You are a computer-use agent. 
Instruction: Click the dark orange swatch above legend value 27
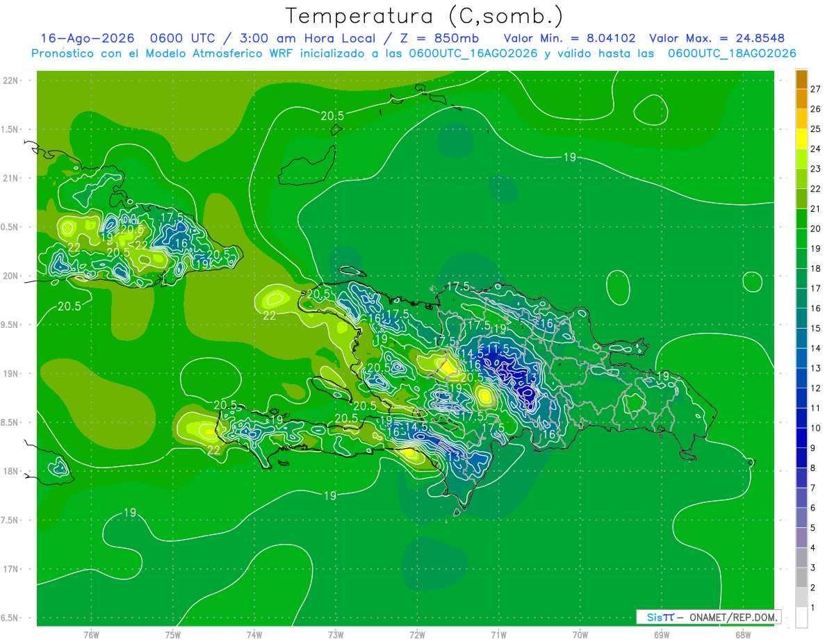click(801, 79)
